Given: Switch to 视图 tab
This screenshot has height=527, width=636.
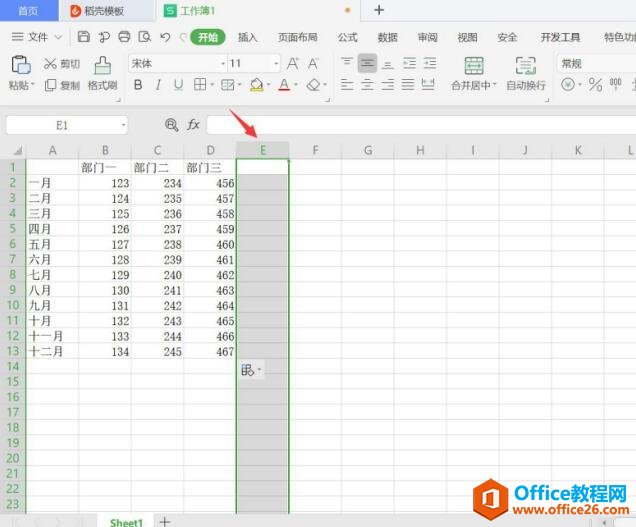Looking at the screenshot, I should coord(467,37).
